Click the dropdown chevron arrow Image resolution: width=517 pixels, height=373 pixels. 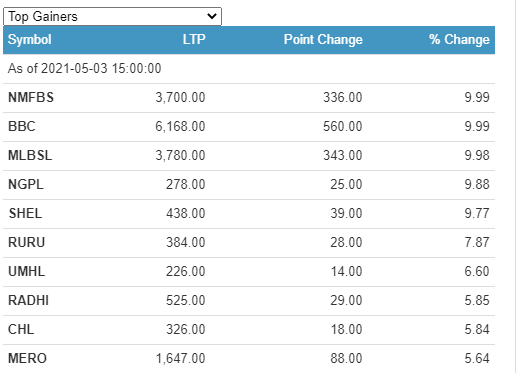pos(212,16)
